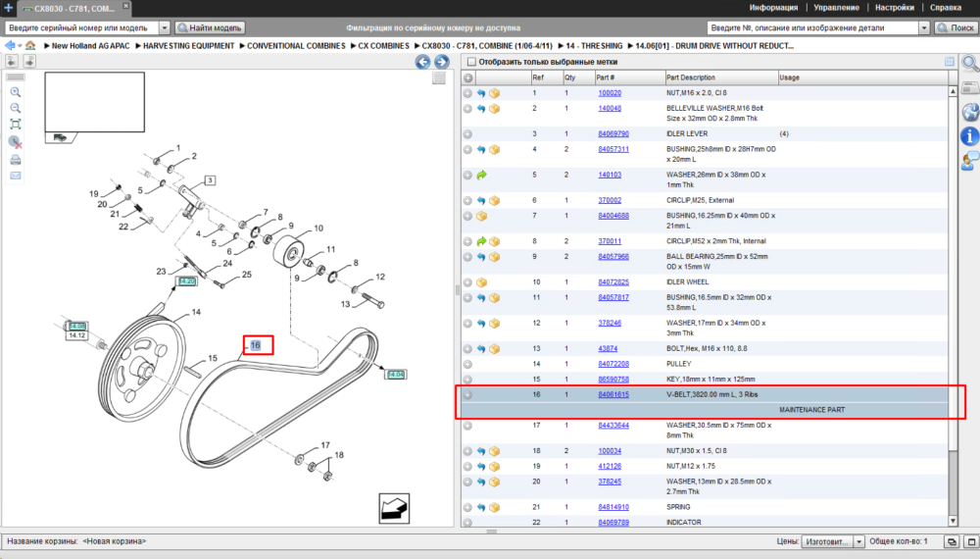Open price type dropdown at bottom
This screenshot has height=559, width=980.
(x=858, y=541)
